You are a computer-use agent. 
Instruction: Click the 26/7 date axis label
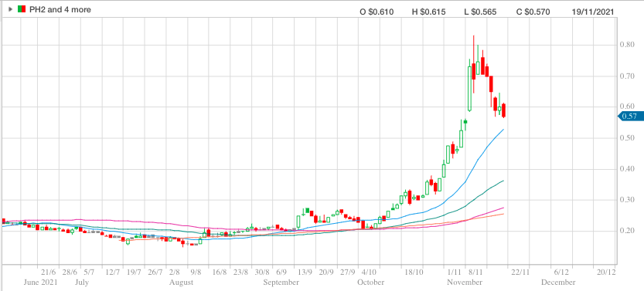pyautogui.click(x=155, y=272)
